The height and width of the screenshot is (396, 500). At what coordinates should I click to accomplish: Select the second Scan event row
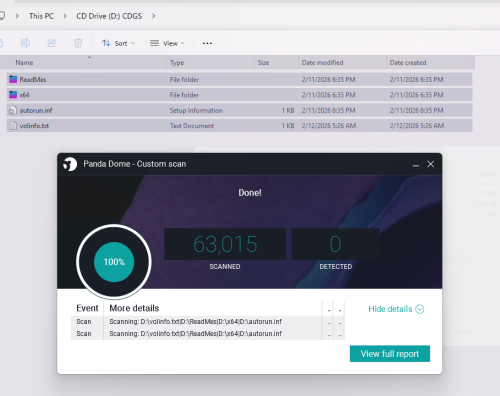pyautogui.click(x=207, y=334)
